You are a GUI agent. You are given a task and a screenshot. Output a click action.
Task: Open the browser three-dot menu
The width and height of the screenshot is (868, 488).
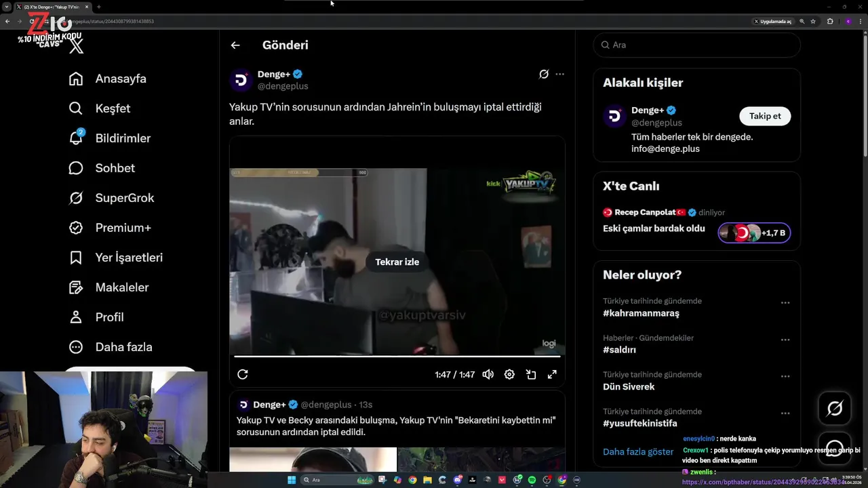click(861, 22)
